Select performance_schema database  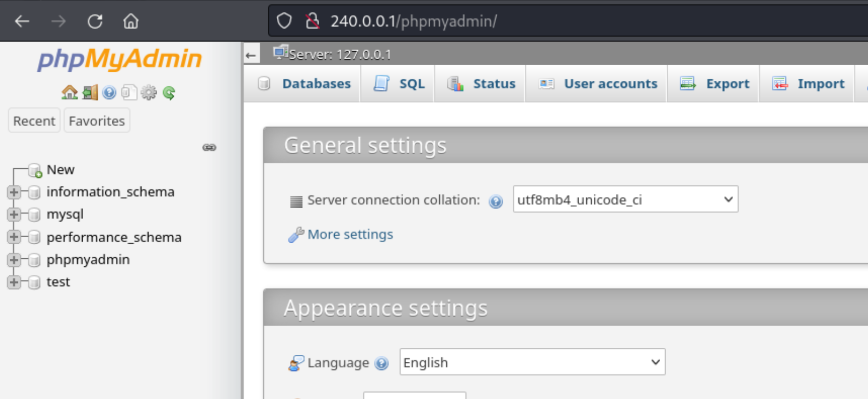coord(114,237)
